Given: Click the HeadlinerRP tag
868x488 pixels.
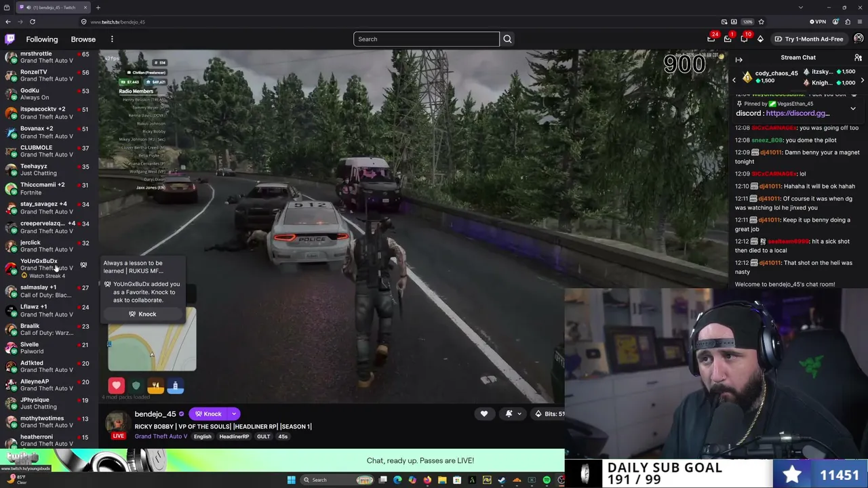Looking at the screenshot, I should click(234, 436).
